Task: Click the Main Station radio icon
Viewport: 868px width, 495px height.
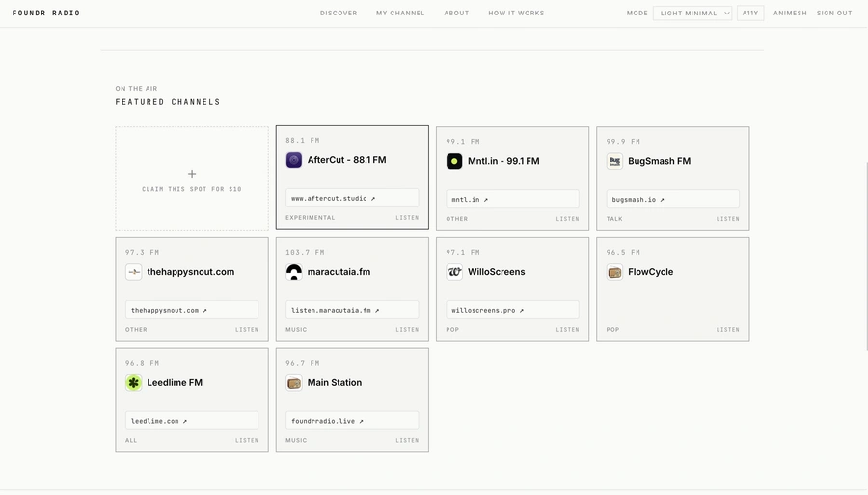Action: tap(294, 383)
